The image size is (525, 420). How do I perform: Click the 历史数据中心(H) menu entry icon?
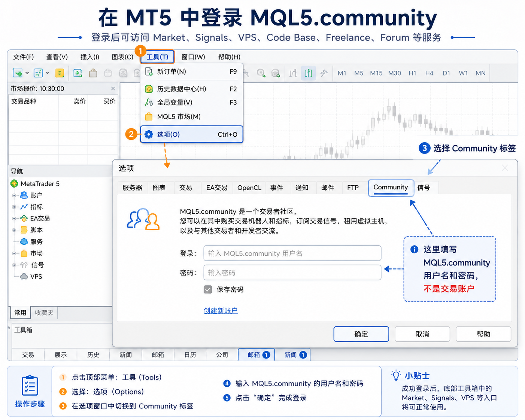pyautogui.click(x=149, y=89)
